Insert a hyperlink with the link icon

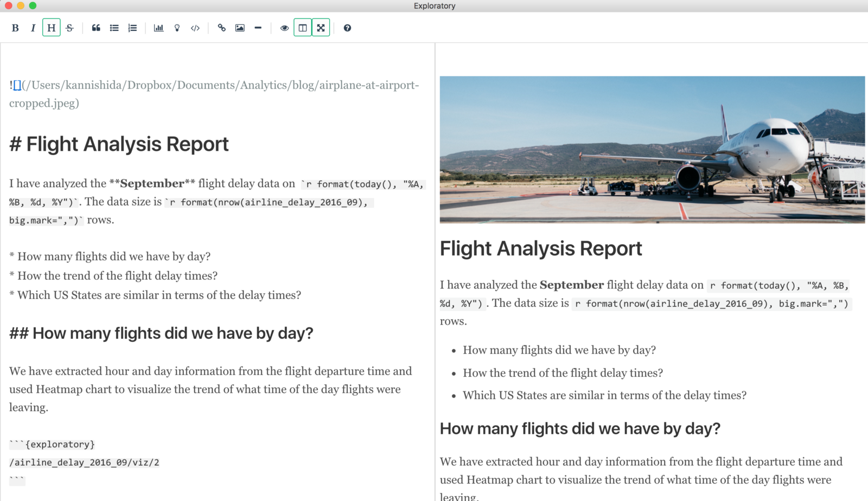pos(221,28)
